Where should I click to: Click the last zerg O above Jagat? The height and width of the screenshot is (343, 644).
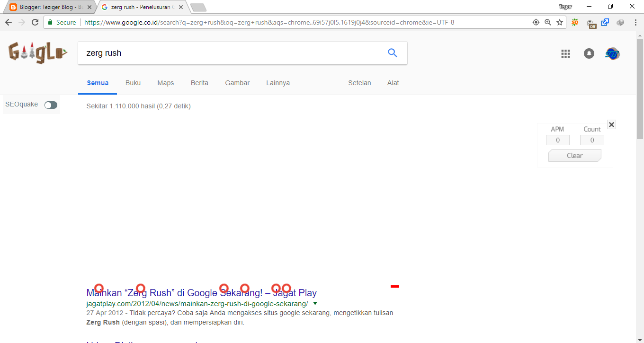[x=286, y=288]
